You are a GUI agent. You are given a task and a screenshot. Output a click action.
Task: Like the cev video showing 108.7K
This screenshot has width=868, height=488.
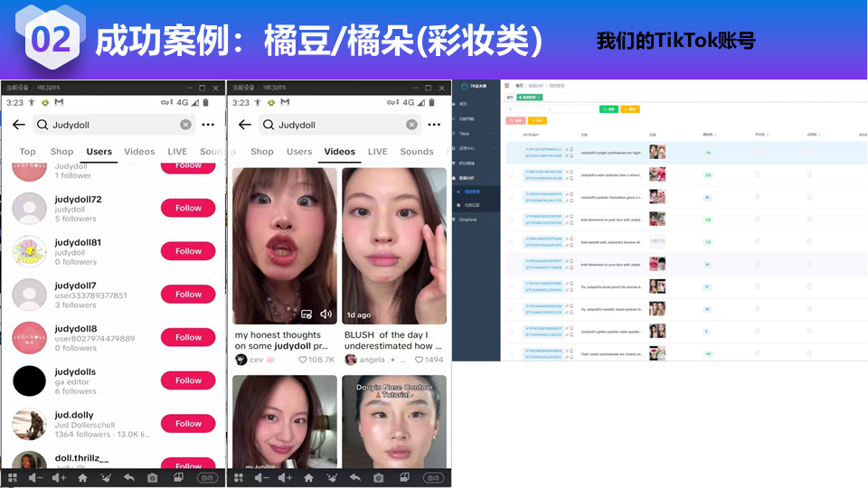(x=303, y=360)
